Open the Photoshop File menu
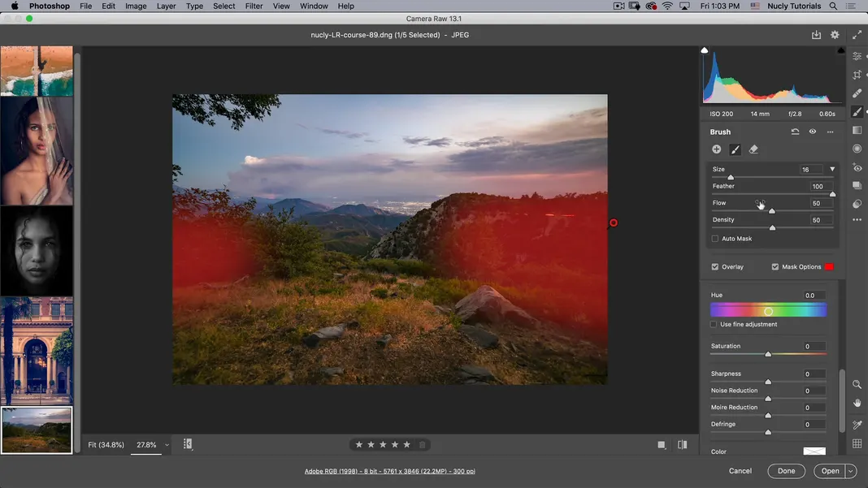The image size is (868, 488). (x=86, y=6)
